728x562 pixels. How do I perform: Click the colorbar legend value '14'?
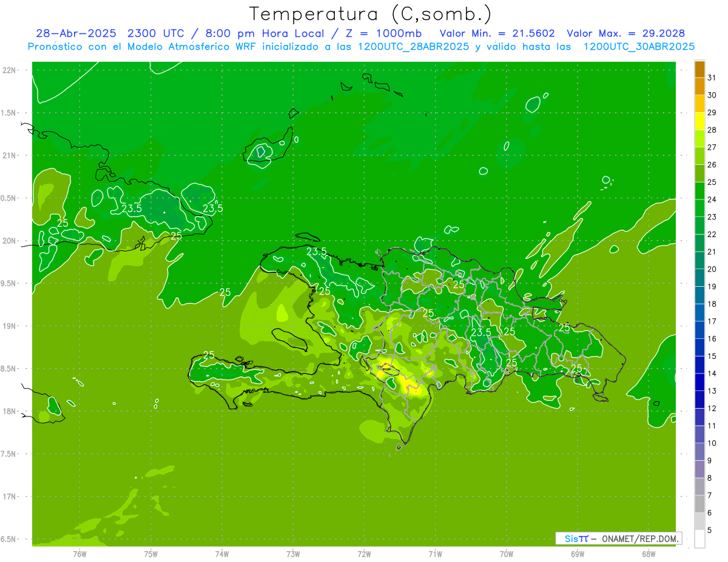pos(712,373)
